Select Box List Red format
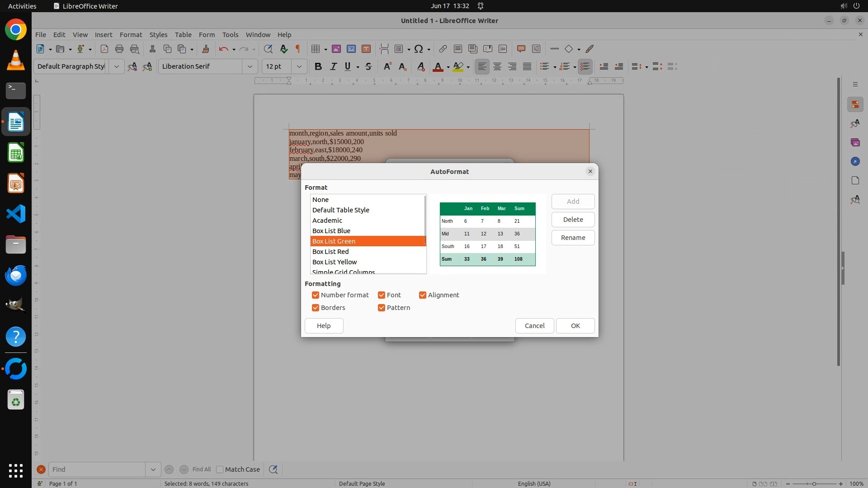The image size is (868, 488). 330,252
